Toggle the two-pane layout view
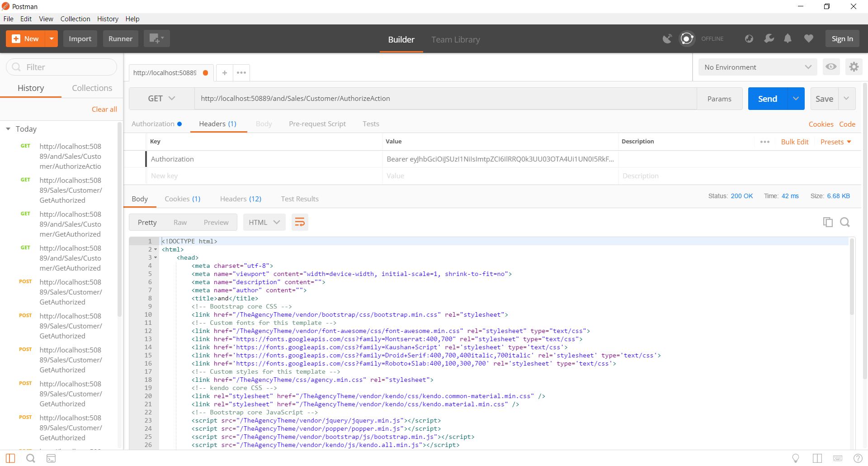This screenshot has height=466, width=868. (x=818, y=458)
